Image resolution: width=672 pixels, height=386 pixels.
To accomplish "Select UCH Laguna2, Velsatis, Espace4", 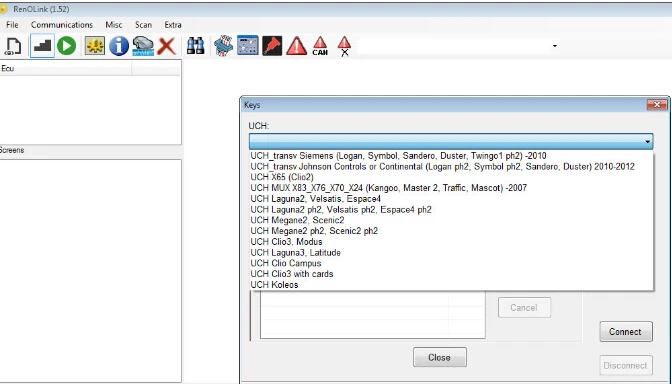I will [452, 199].
